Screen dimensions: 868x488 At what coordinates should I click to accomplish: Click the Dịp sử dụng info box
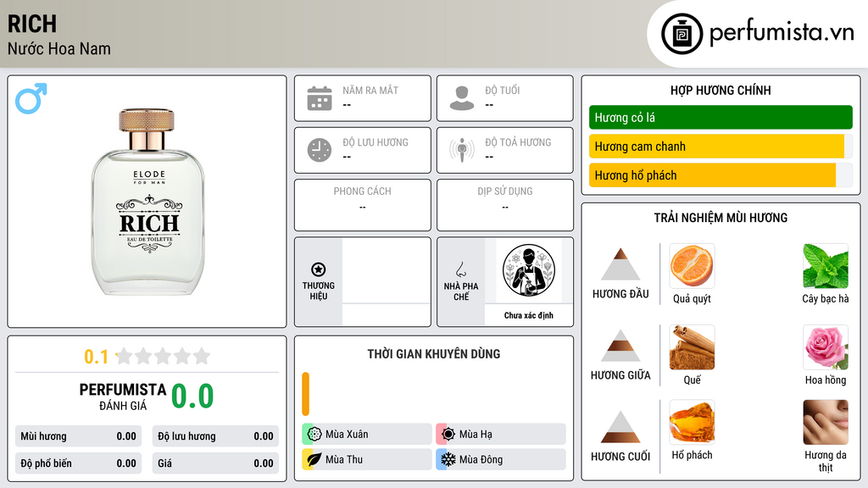point(505,205)
